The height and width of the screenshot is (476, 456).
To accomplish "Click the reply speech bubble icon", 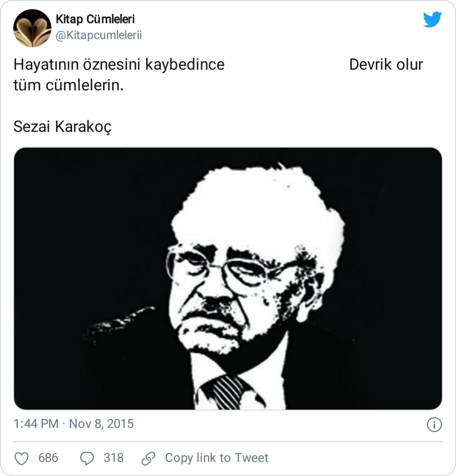I will 87,458.
